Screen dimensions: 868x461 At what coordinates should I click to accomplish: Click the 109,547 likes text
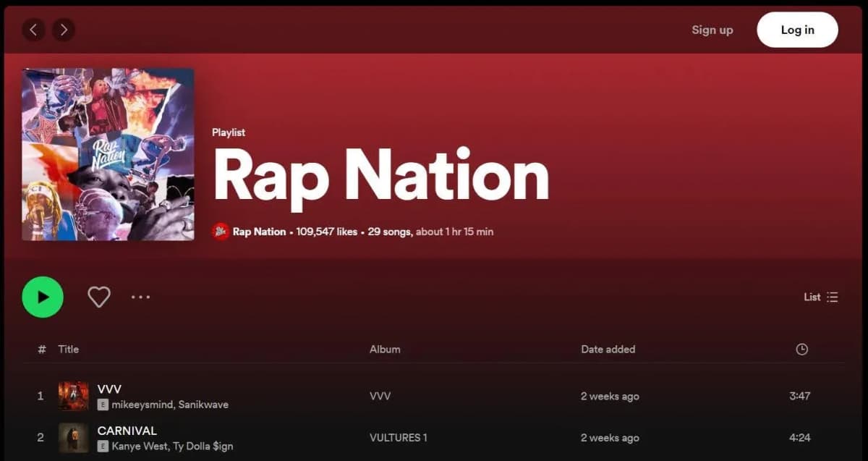(326, 232)
